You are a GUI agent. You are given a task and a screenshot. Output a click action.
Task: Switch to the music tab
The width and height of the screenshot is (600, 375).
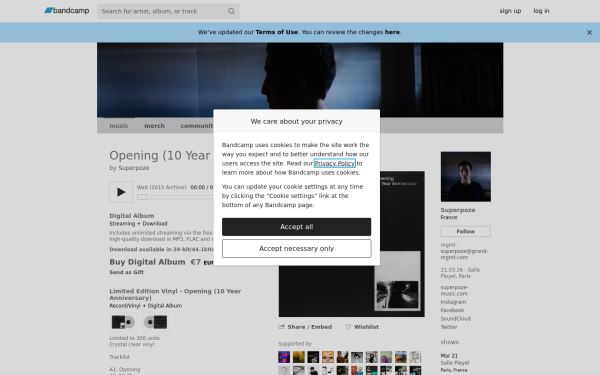pos(119,126)
